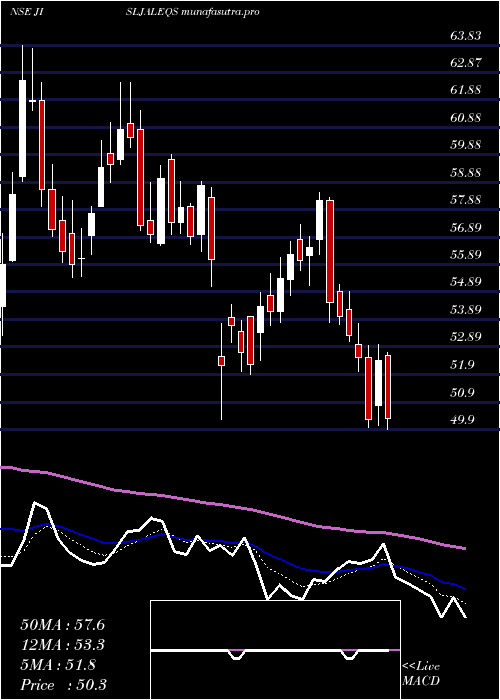Click the 56.89 price axis label
Screen dimensions: 500x700
click(x=466, y=228)
